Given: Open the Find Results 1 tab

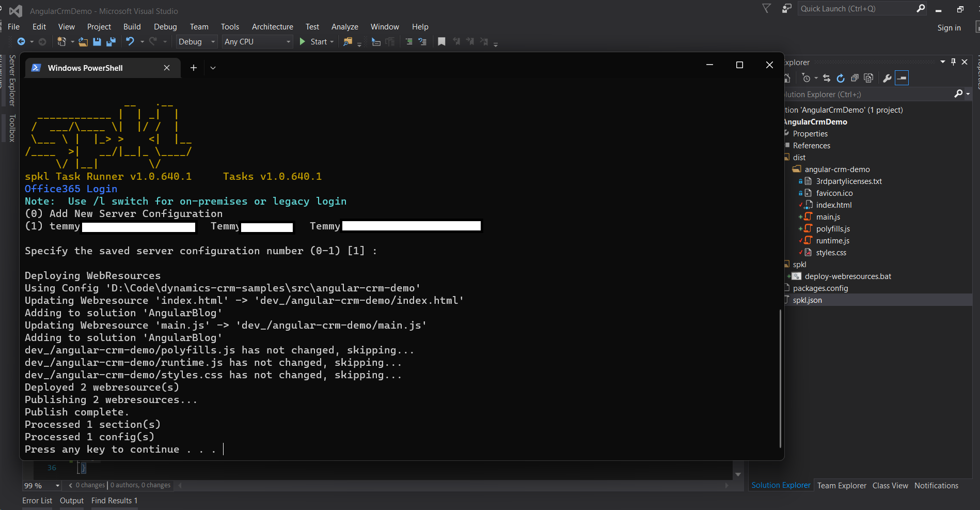Looking at the screenshot, I should point(115,501).
